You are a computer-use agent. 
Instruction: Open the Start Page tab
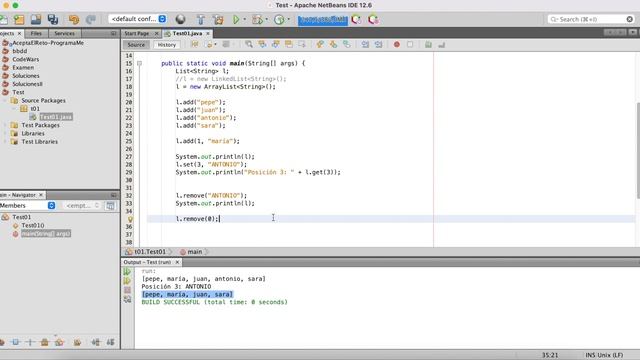(x=137, y=33)
